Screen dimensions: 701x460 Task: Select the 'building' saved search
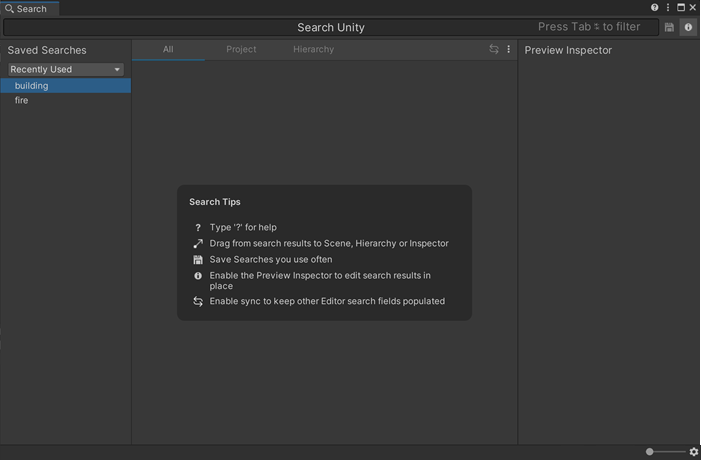tap(66, 85)
